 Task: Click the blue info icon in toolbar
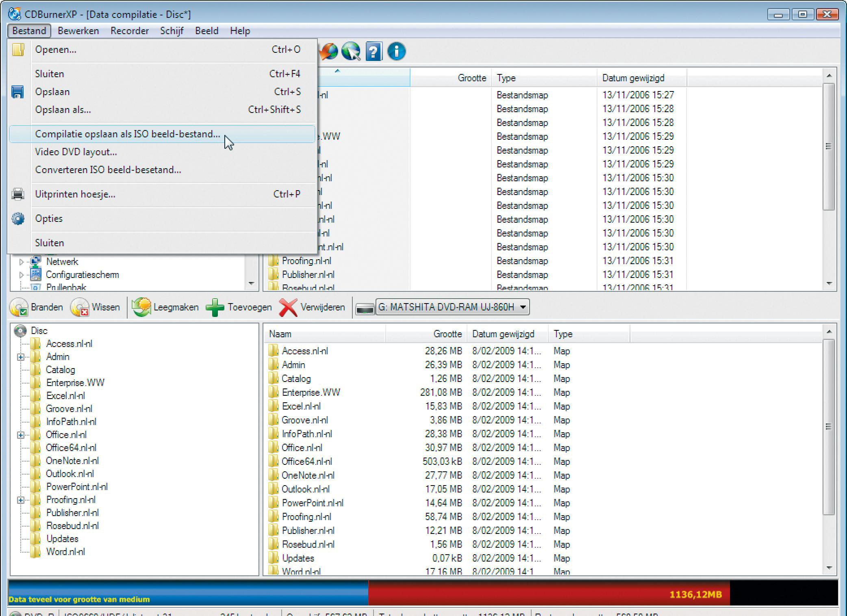[x=396, y=52]
